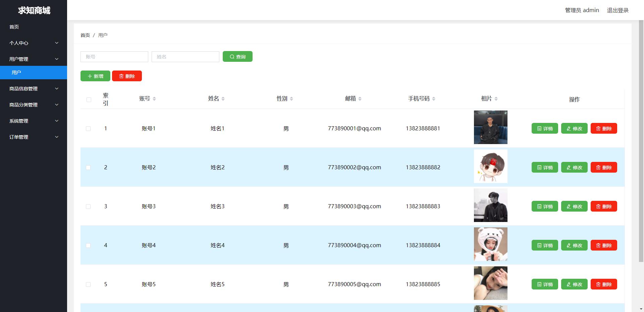
Task: Click the trash icon on the batch 删除 button
Action: coord(121,76)
